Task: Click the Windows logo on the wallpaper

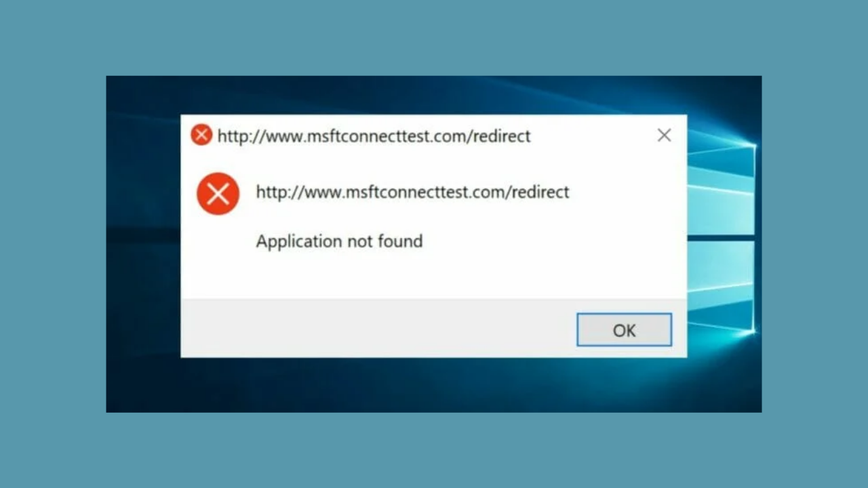Action: point(722,237)
